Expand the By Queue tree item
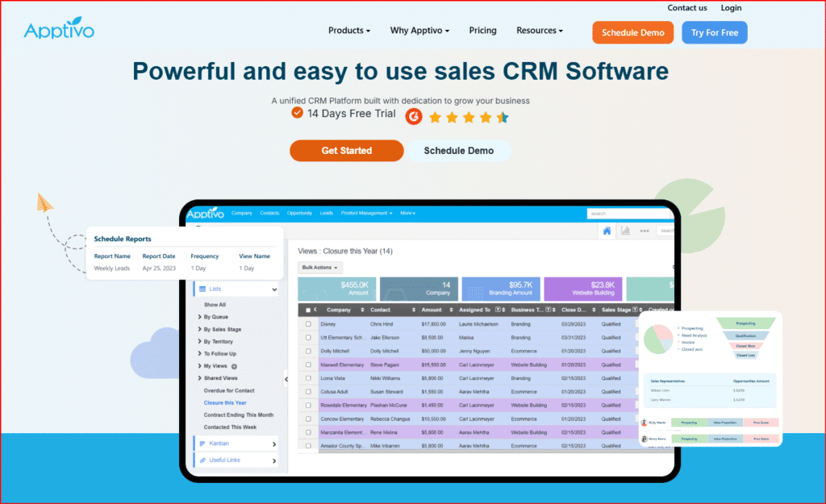This screenshot has width=826, height=504. 200,317
